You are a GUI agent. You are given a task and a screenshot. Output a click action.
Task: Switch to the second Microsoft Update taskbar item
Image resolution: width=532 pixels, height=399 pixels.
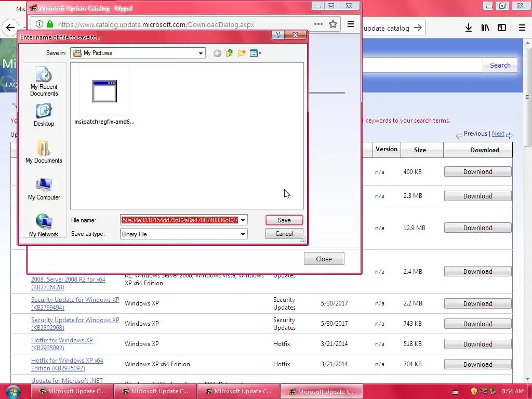point(155,391)
